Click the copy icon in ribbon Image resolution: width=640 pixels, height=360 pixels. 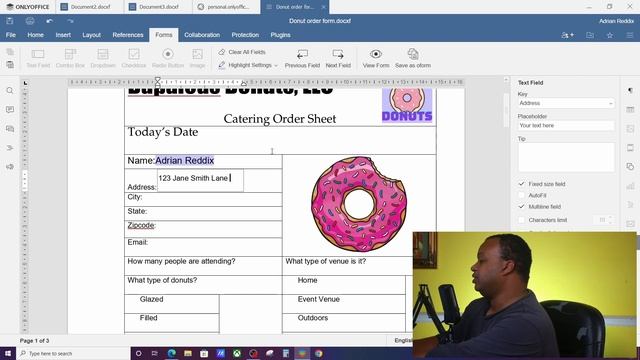pyautogui.click(x=10, y=52)
